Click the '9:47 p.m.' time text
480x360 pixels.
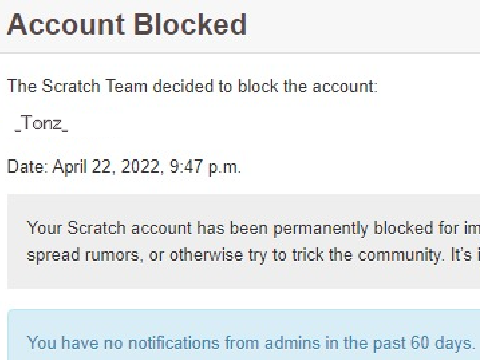tap(205, 167)
